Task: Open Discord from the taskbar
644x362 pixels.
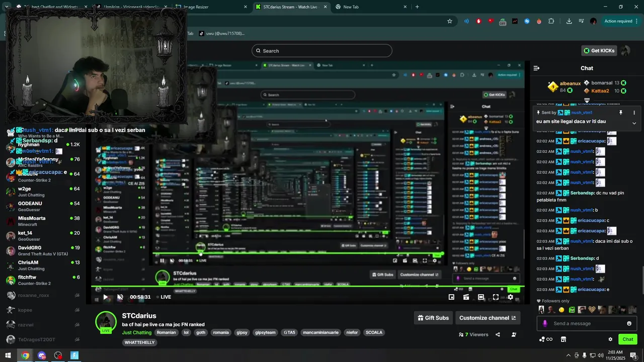Action: tap(42, 355)
